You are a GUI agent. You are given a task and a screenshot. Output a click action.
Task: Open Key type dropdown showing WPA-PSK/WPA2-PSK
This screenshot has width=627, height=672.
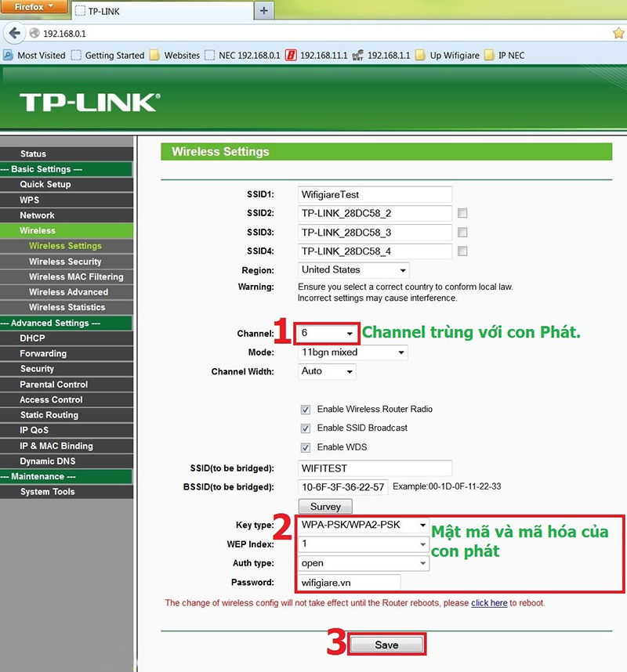[363, 525]
